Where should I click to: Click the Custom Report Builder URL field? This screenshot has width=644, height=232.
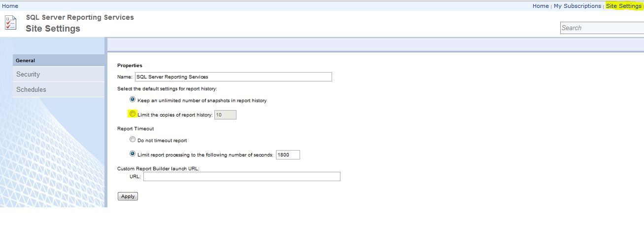click(x=241, y=177)
